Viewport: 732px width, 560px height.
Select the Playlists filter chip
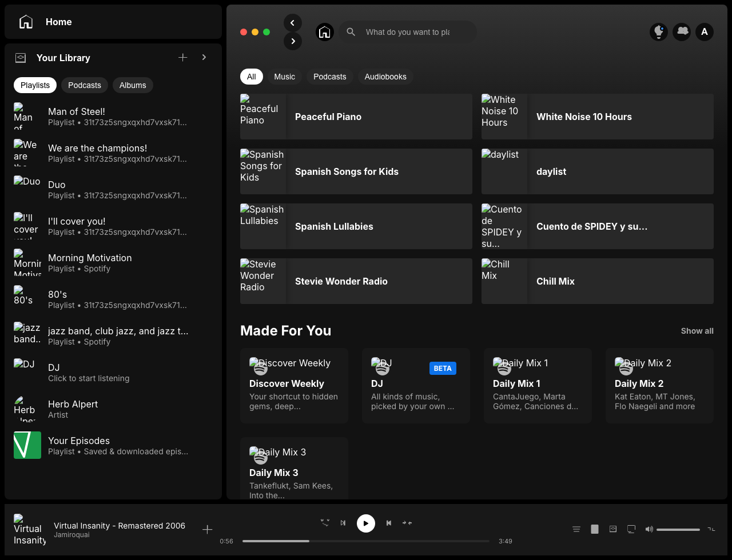click(35, 85)
